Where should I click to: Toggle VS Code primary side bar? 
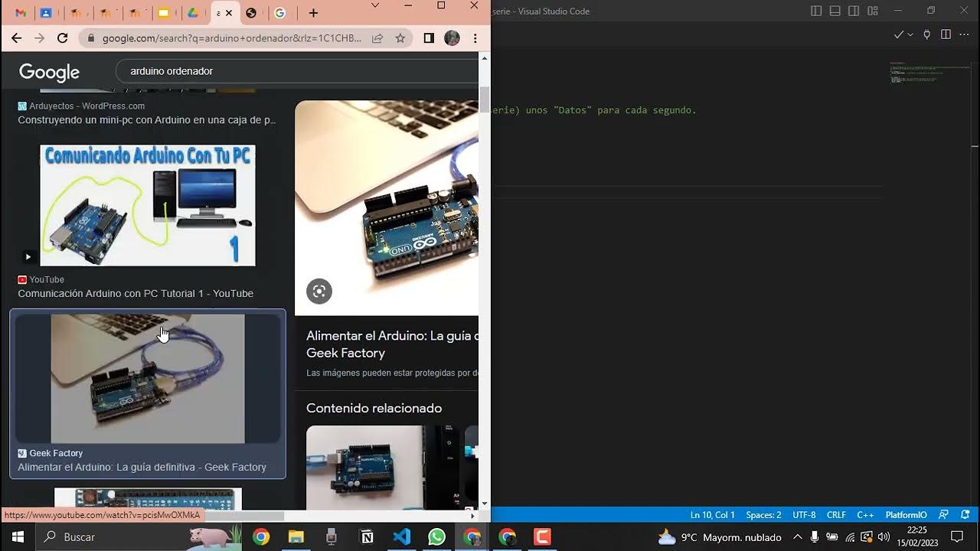tap(816, 11)
